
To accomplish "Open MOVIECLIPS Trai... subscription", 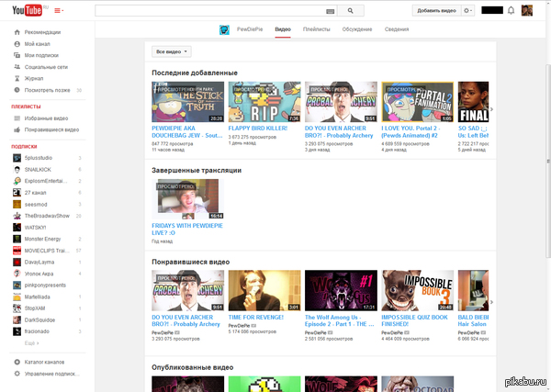I will tap(47, 251).
